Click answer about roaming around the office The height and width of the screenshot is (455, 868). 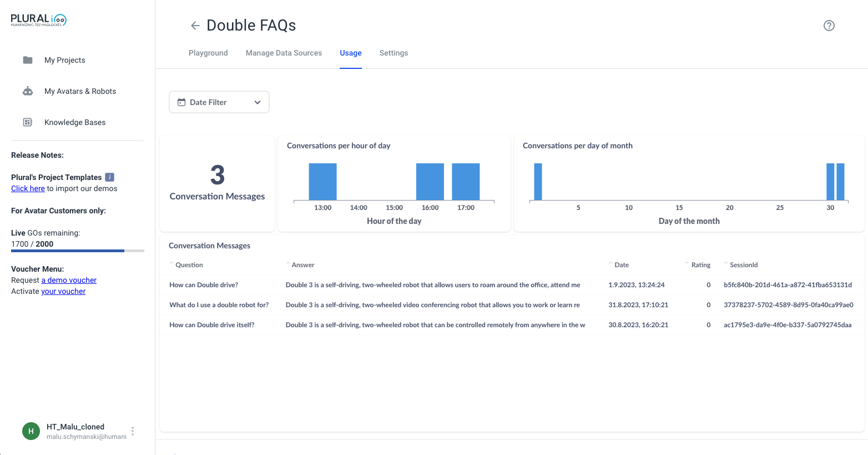tap(433, 285)
